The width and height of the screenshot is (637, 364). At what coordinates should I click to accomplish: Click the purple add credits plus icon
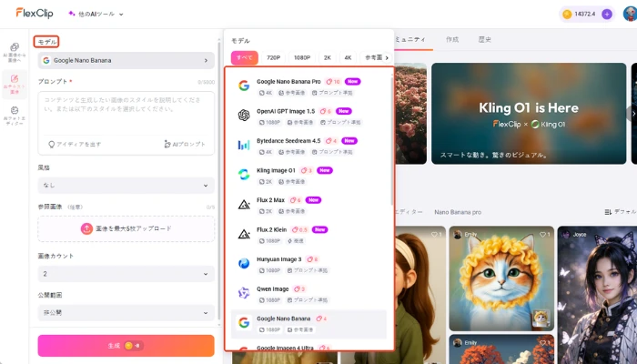tap(607, 15)
